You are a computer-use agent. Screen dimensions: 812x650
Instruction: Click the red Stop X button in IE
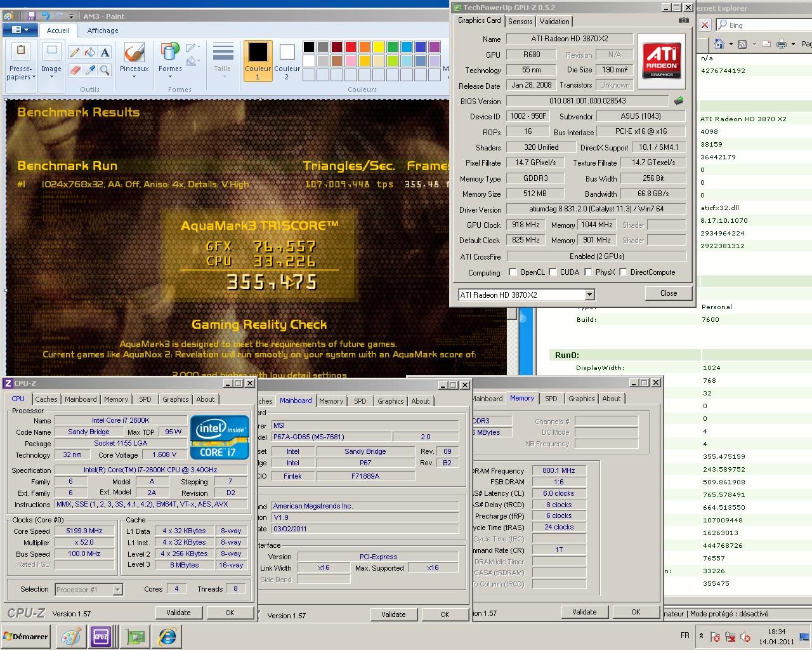click(704, 25)
